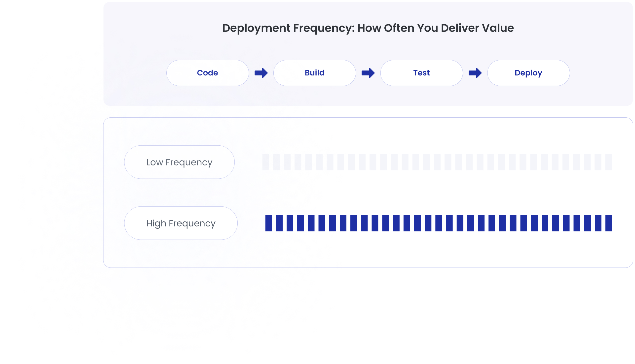Screen dimensions: 635x364
Task: Click the last dark blue High Frequency bar
Action: pos(608,223)
